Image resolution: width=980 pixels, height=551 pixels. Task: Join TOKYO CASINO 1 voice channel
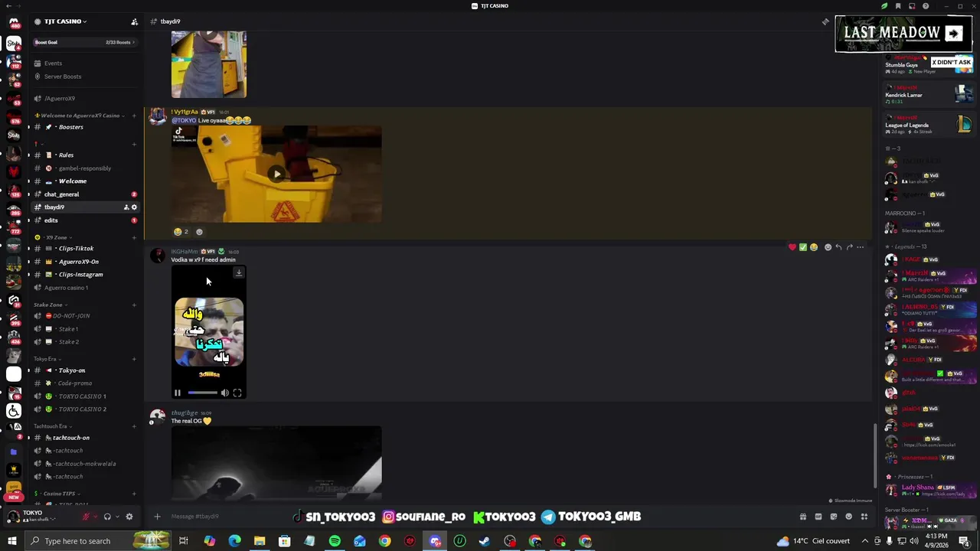pos(84,396)
